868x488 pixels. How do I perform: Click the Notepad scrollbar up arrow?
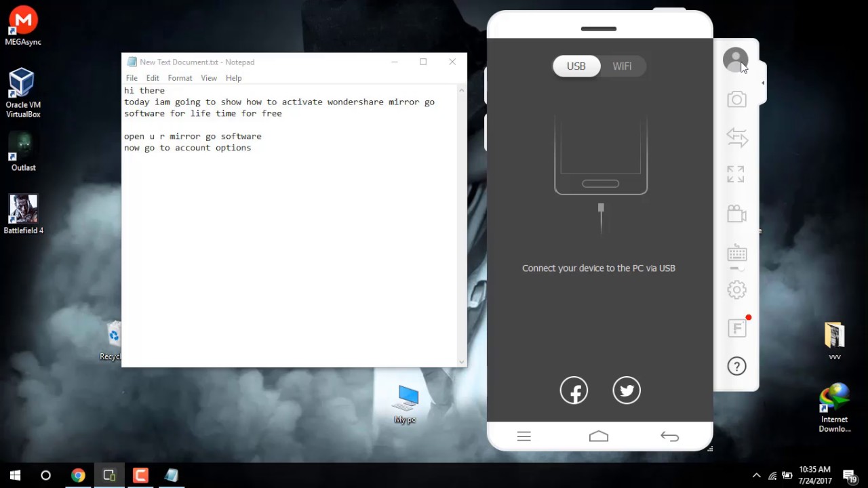[x=462, y=90]
